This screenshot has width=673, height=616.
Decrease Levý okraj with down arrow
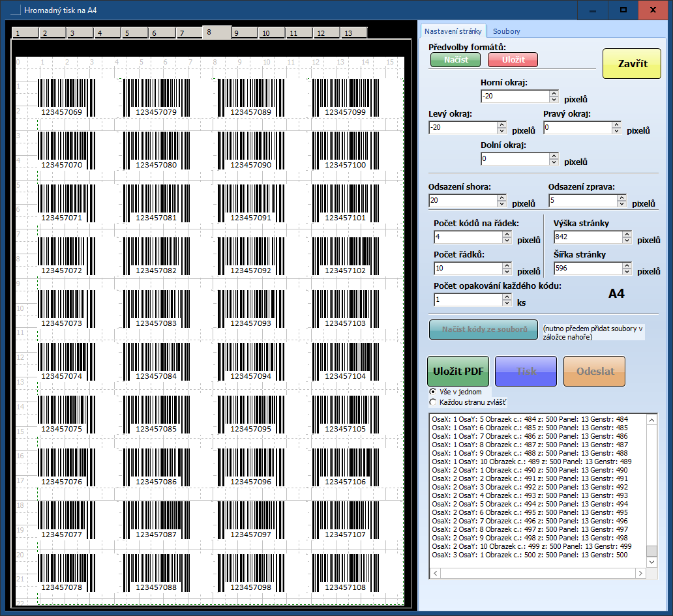point(501,131)
